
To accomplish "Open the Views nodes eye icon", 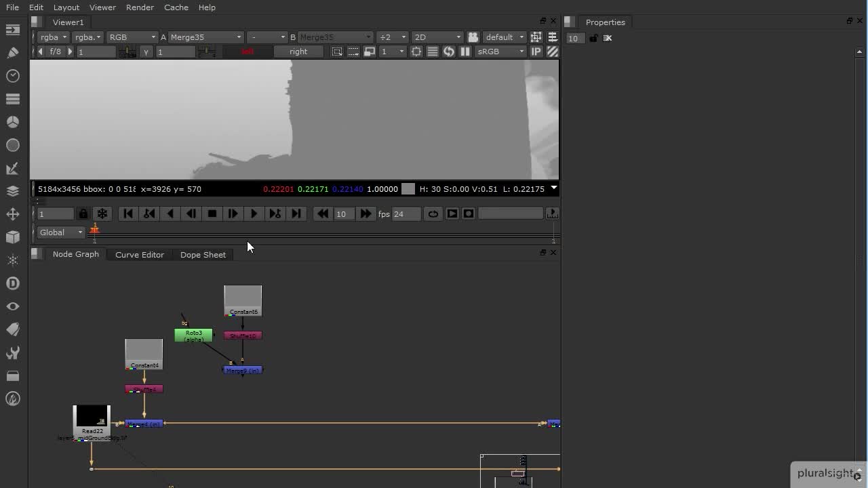I will pos(13,306).
